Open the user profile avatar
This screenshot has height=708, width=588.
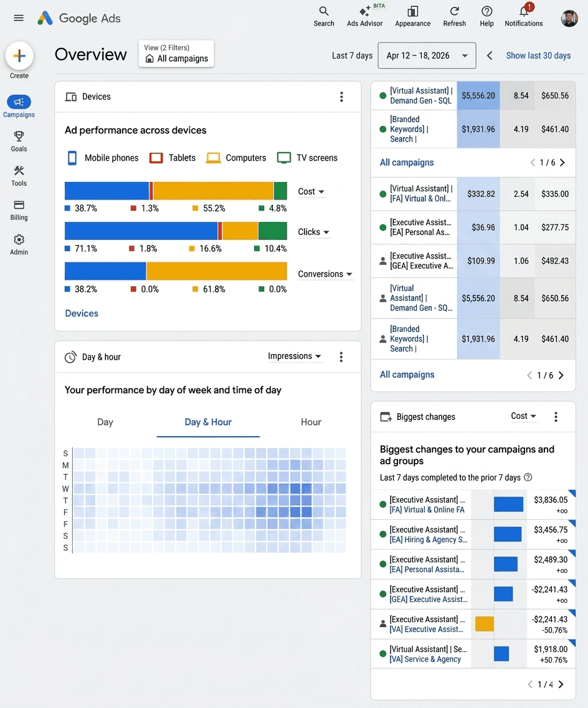point(569,18)
